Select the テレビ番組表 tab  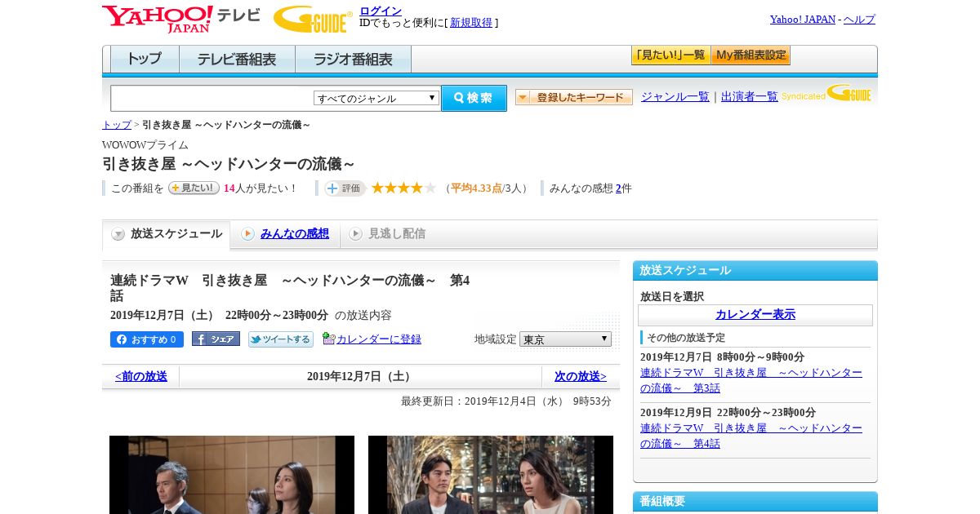[x=237, y=59]
